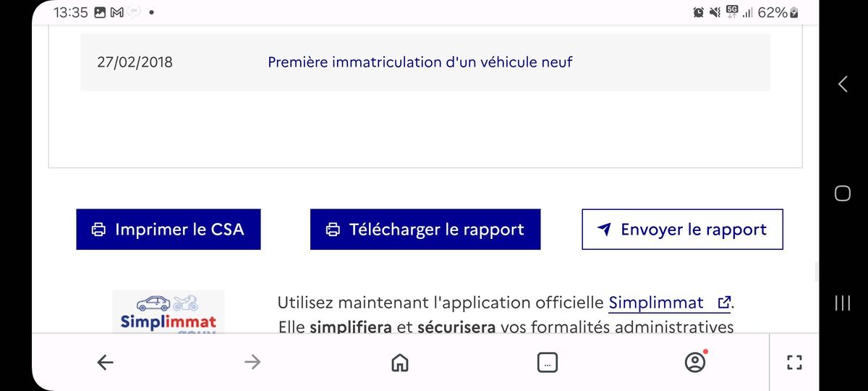Tap the Simplimmat logo image
The image size is (868, 391).
click(x=168, y=312)
